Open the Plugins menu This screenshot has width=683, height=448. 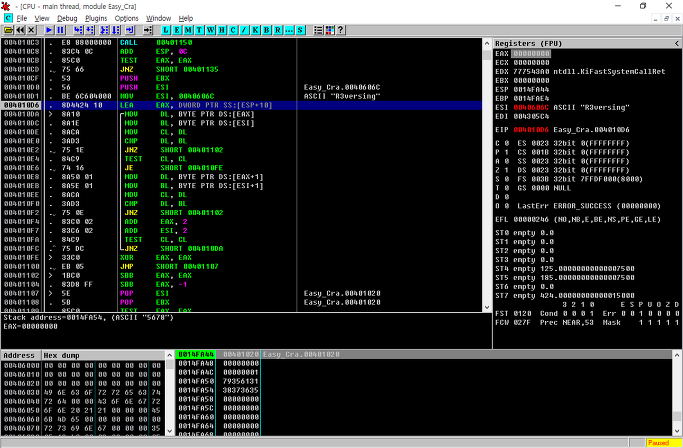click(96, 18)
